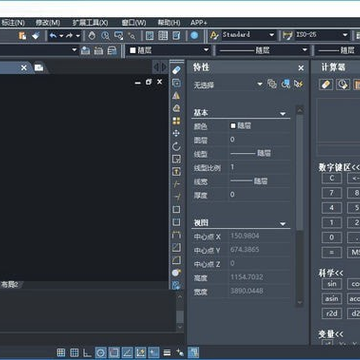
Task: Click the zoom window icon
Action: point(119,35)
